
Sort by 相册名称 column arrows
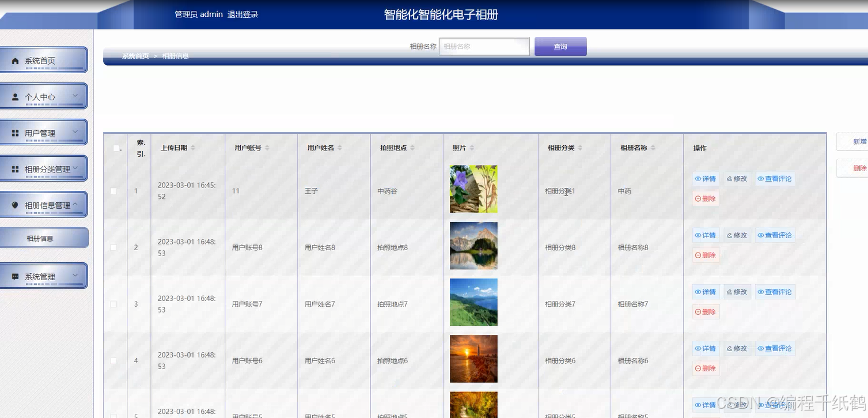coord(653,148)
